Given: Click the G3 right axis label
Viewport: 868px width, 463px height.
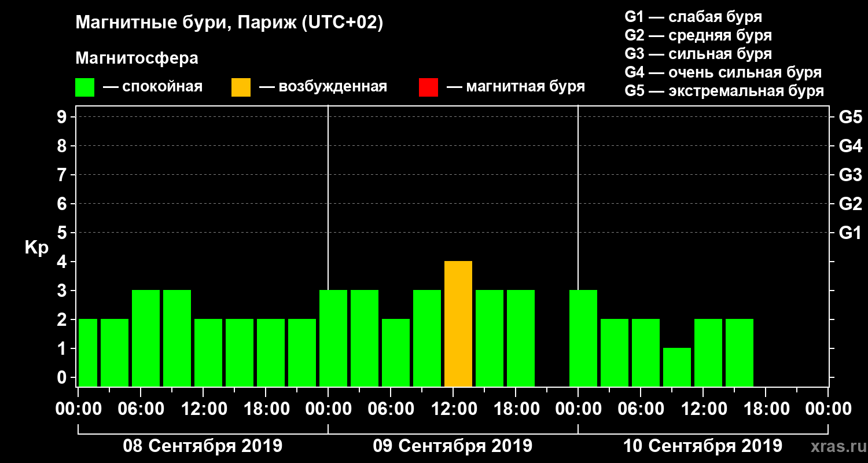Looking at the screenshot, I should pos(851,175).
